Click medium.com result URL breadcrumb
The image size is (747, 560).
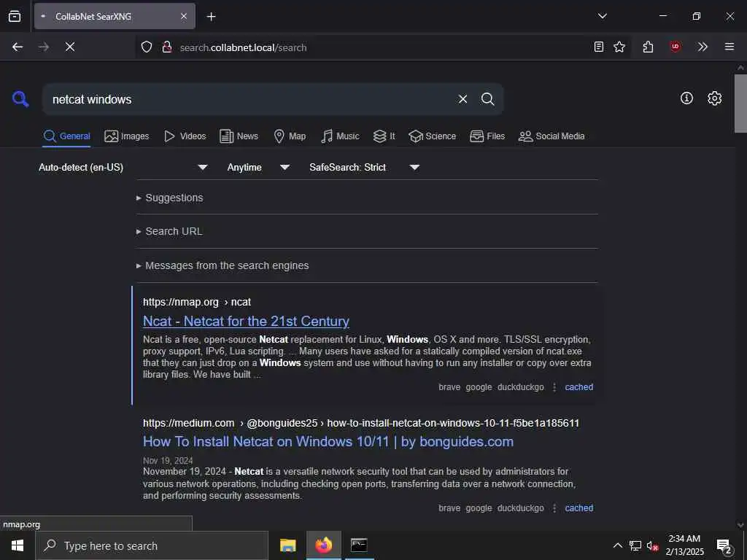pyautogui.click(x=361, y=423)
